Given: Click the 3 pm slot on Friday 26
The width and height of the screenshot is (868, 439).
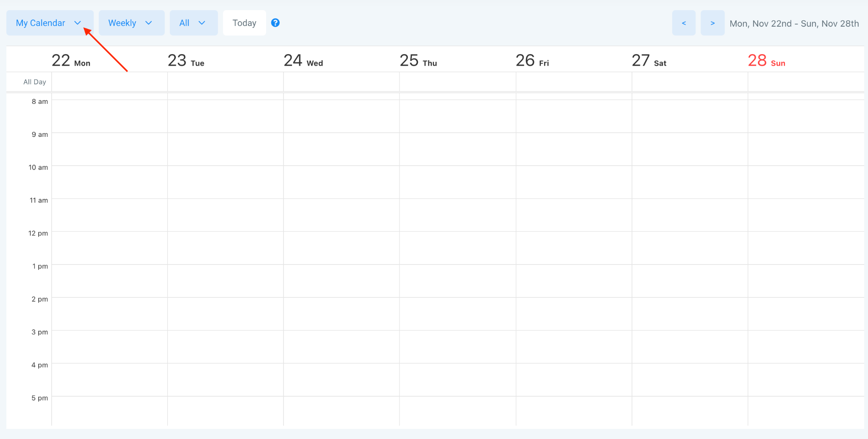Looking at the screenshot, I should point(574,347).
